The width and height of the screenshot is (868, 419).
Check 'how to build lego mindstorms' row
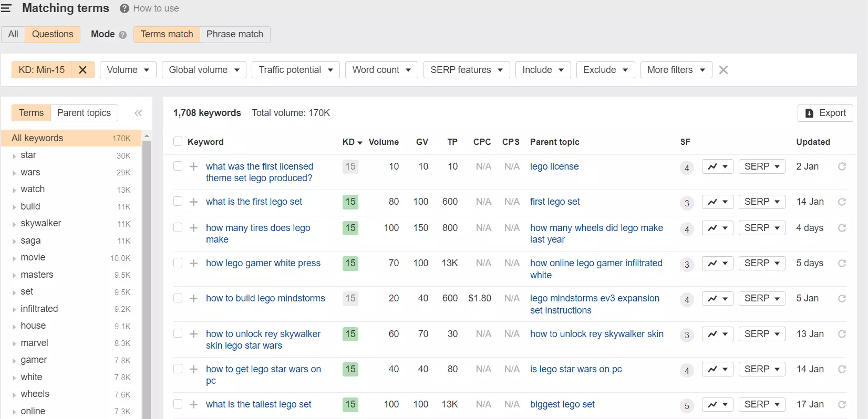pos(178,298)
